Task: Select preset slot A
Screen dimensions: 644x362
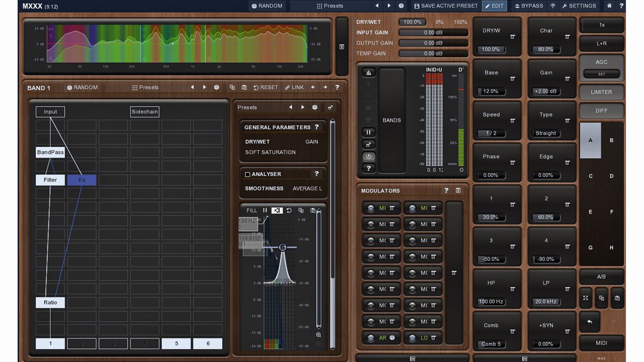Action: coord(590,141)
